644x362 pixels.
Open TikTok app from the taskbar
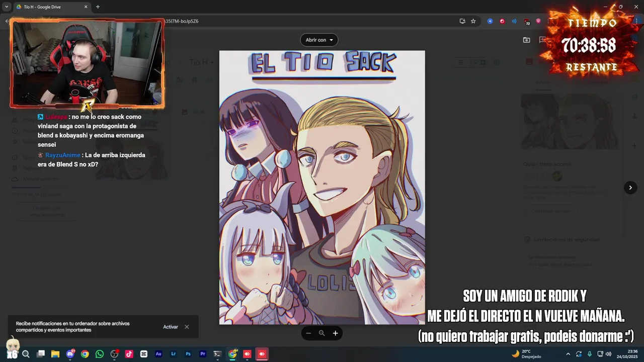coord(129,354)
